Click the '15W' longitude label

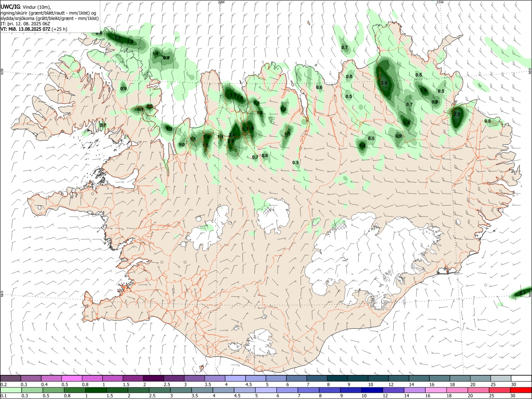(x=440, y=2)
